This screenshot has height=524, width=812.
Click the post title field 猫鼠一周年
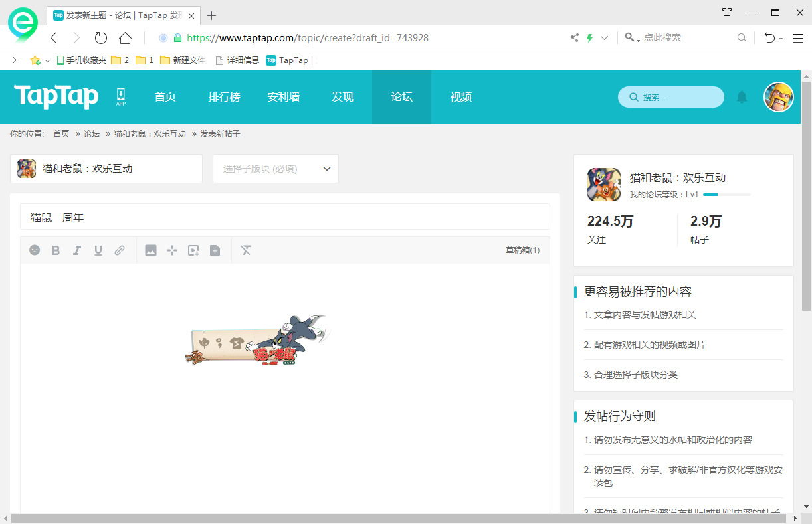[285, 217]
